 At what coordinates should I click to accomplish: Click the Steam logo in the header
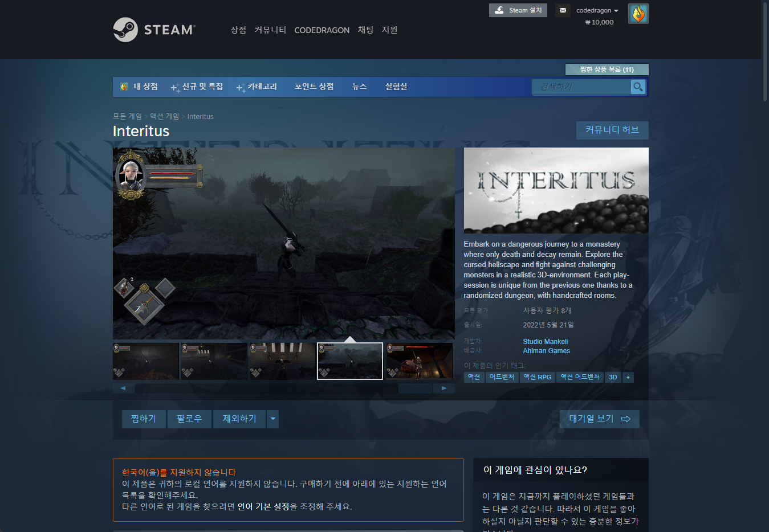[x=154, y=30]
